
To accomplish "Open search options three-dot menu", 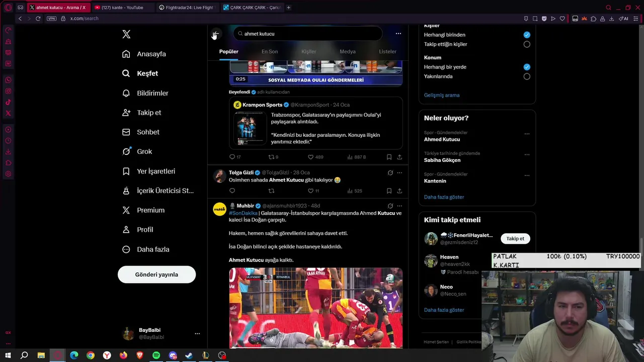I will pos(398,34).
